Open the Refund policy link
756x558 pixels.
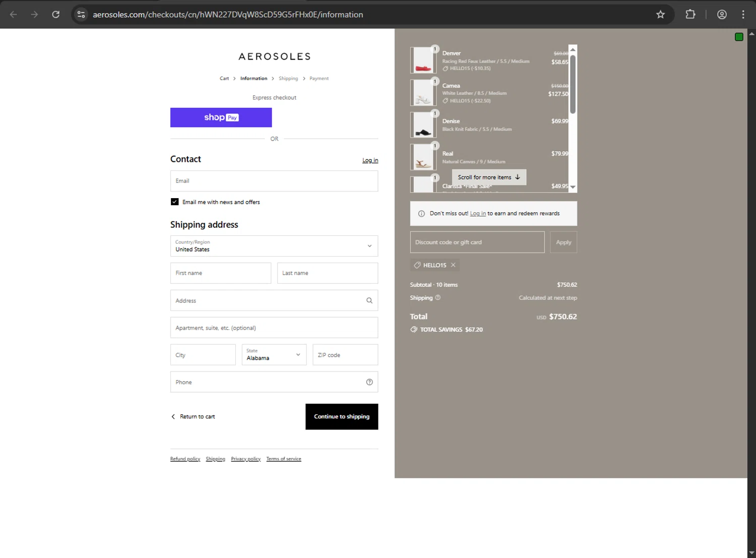[185, 459]
